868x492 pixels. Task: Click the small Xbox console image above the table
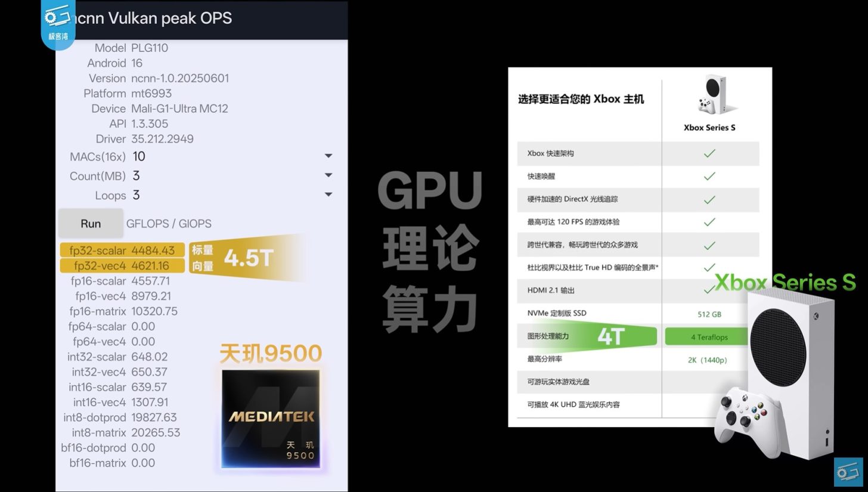pos(710,95)
